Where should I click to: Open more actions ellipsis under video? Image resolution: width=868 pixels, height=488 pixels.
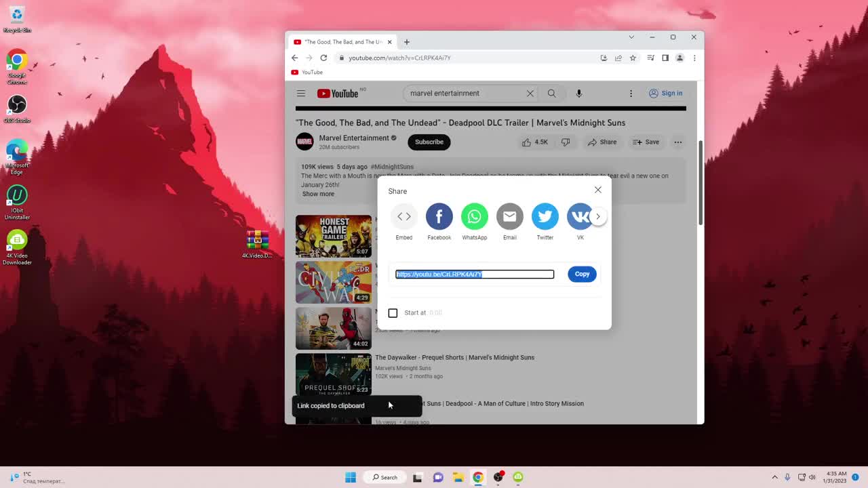[677, 142]
